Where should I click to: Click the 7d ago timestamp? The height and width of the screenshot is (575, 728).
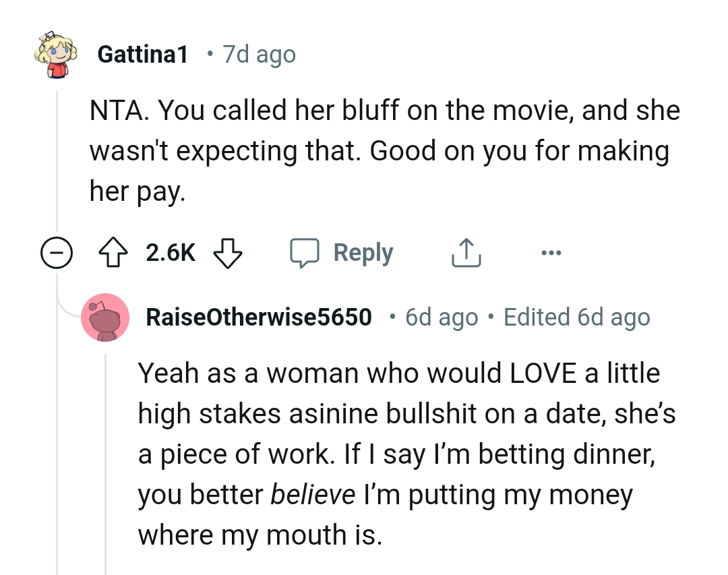[258, 54]
